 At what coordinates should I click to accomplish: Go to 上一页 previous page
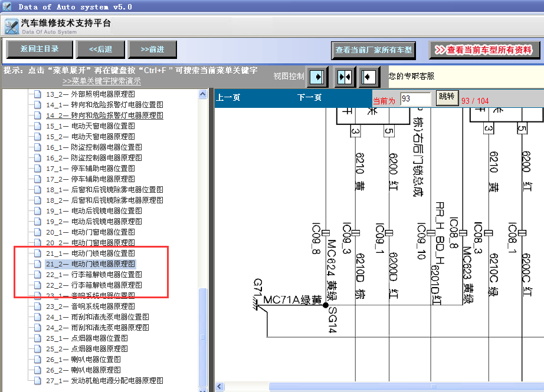click(228, 97)
